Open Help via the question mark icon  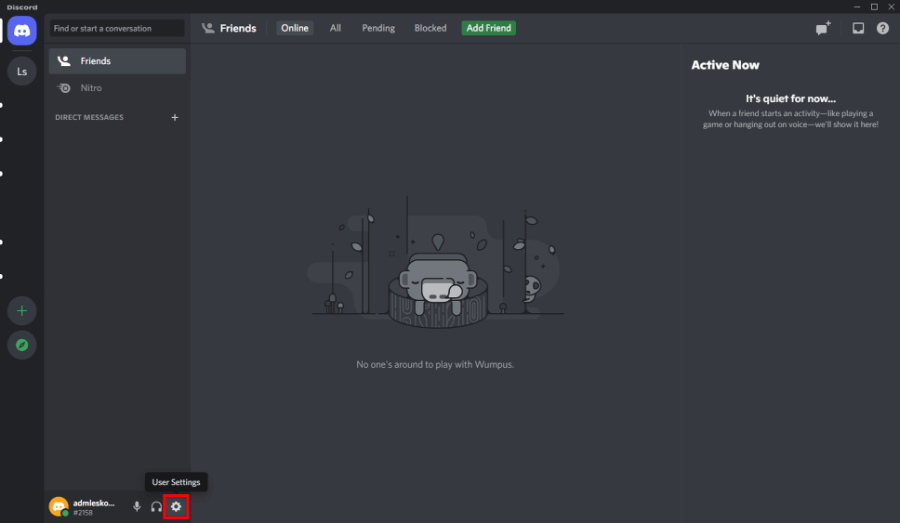[x=883, y=28]
